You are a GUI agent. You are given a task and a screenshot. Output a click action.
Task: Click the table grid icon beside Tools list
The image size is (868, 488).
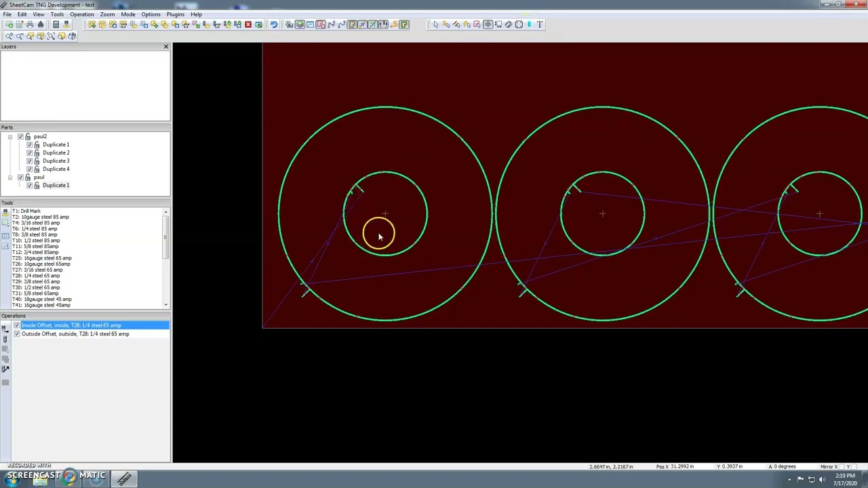pos(5,236)
